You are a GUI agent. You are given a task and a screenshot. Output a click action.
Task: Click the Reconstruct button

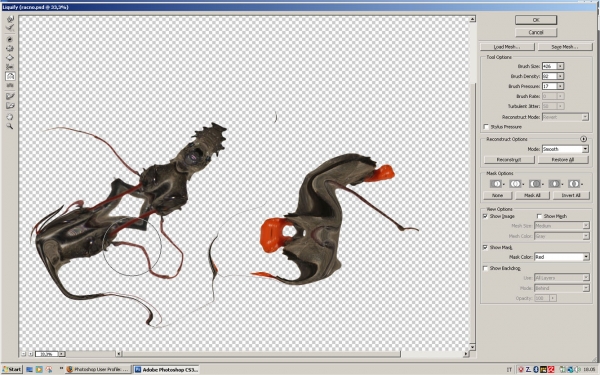tap(509, 160)
